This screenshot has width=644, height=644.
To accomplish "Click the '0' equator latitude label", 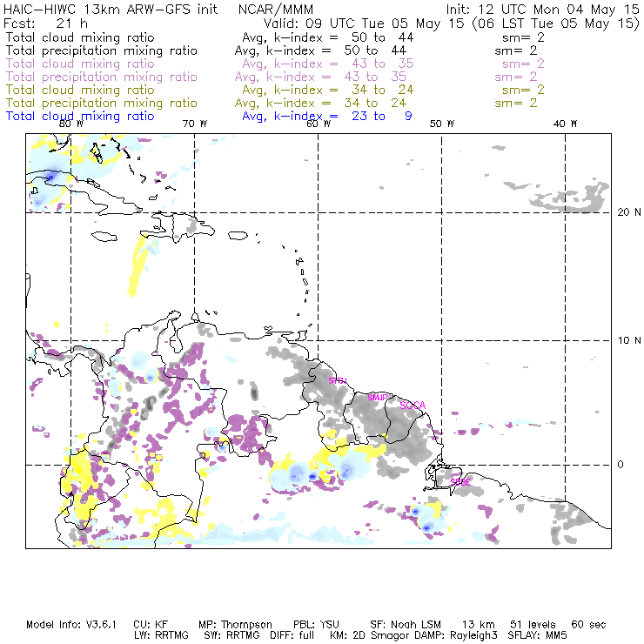I will click(621, 465).
